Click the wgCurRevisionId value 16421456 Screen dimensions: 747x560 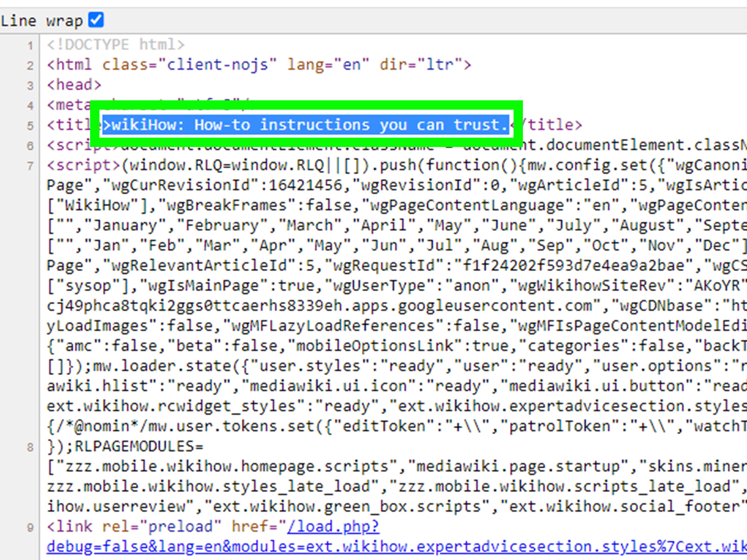click(305, 185)
